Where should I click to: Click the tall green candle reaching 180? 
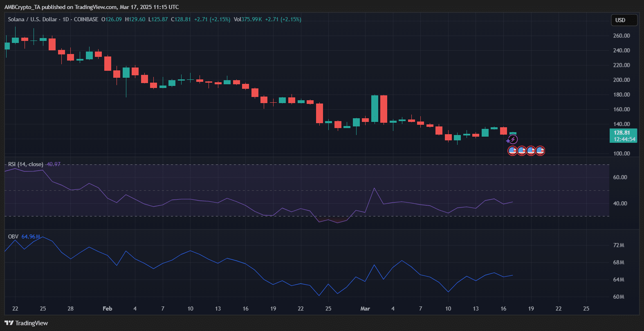(x=375, y=109)
